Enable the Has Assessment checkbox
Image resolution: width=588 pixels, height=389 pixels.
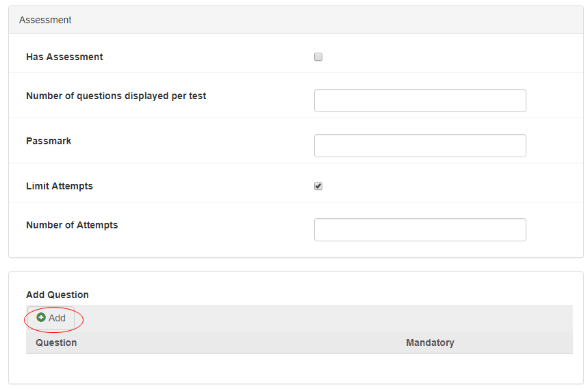pyautogui.click(x=318, y=57)
